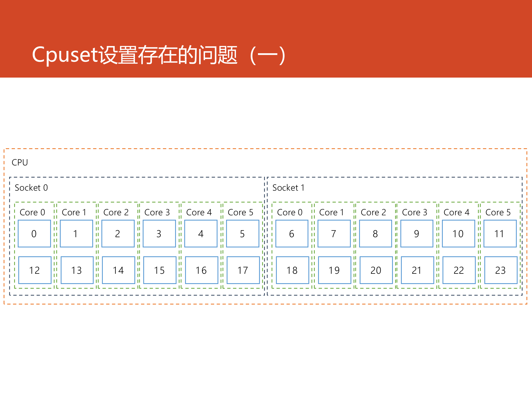Click thread box 0 in Socket 0
This screenshot has width=532, height=399.
(34, 233)
